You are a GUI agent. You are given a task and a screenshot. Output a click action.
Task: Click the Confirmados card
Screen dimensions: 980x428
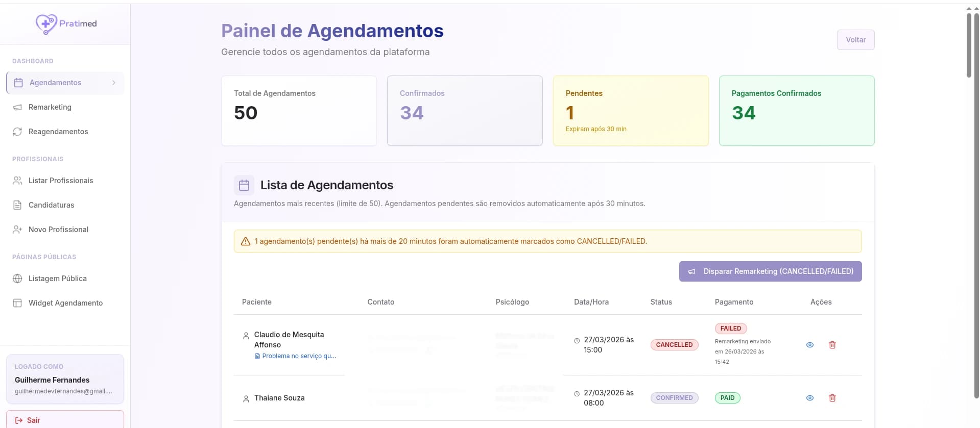tap(465, 111)
